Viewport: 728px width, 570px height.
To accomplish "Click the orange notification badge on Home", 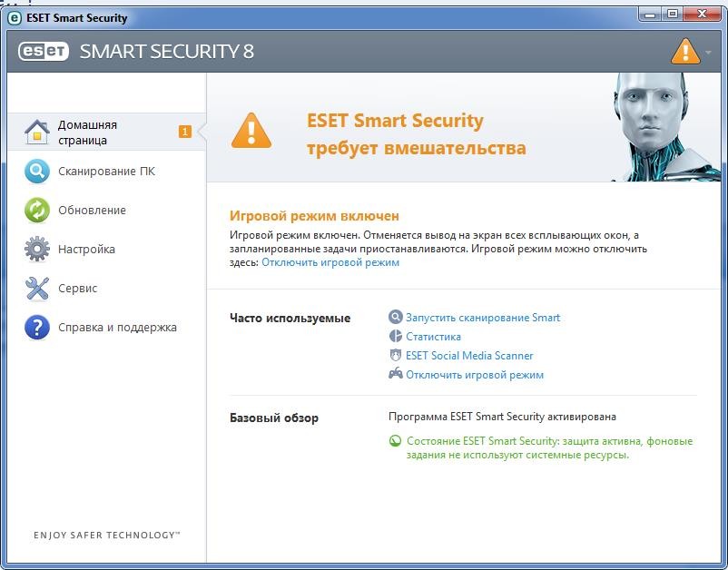I will point(185,133).
